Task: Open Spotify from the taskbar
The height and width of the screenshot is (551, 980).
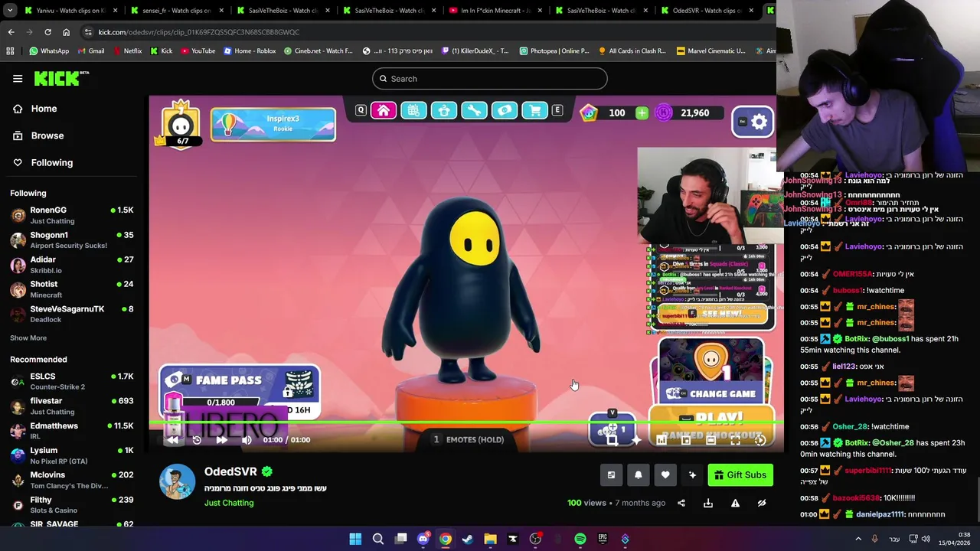Action: click(580, 539)
